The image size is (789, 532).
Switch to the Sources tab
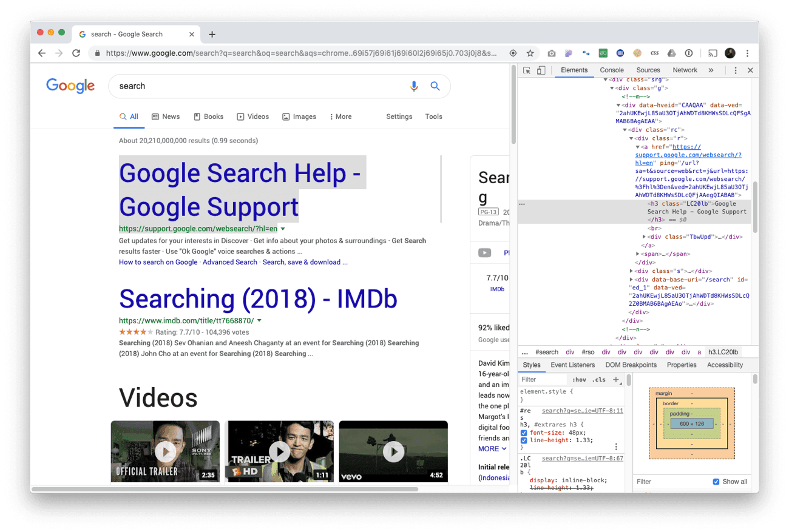[x=648, y=70]
